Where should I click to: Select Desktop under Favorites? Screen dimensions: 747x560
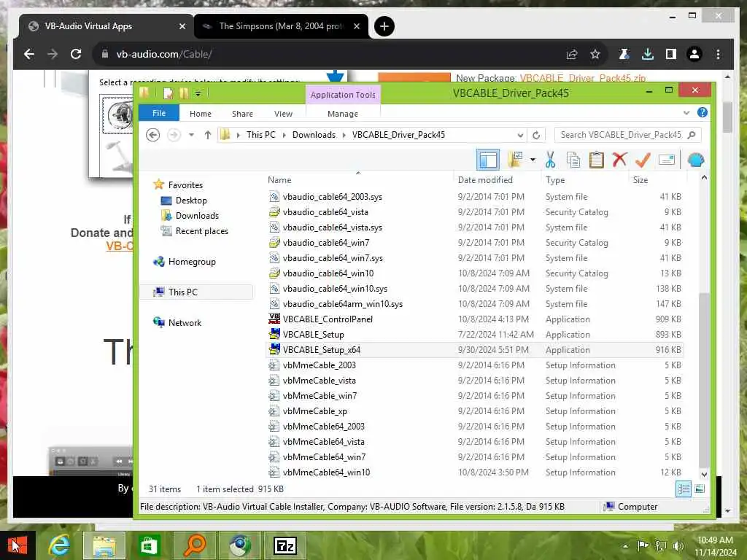point(191,201)
